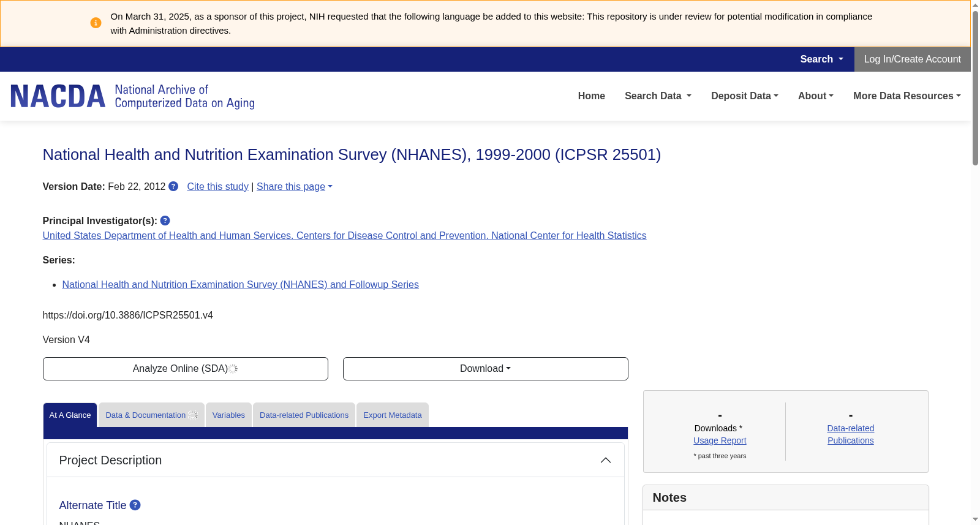Open the Usage Report link
980x525 pixels.
720,440
